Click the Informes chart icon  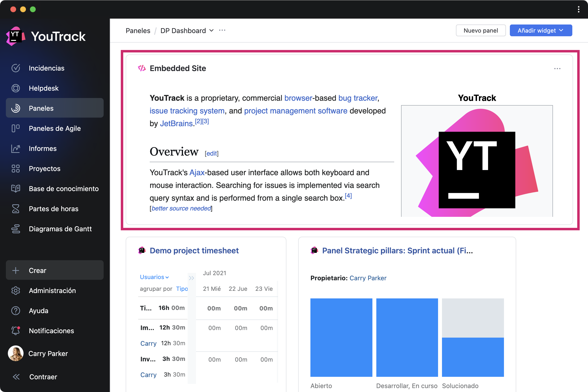(15, 148)
